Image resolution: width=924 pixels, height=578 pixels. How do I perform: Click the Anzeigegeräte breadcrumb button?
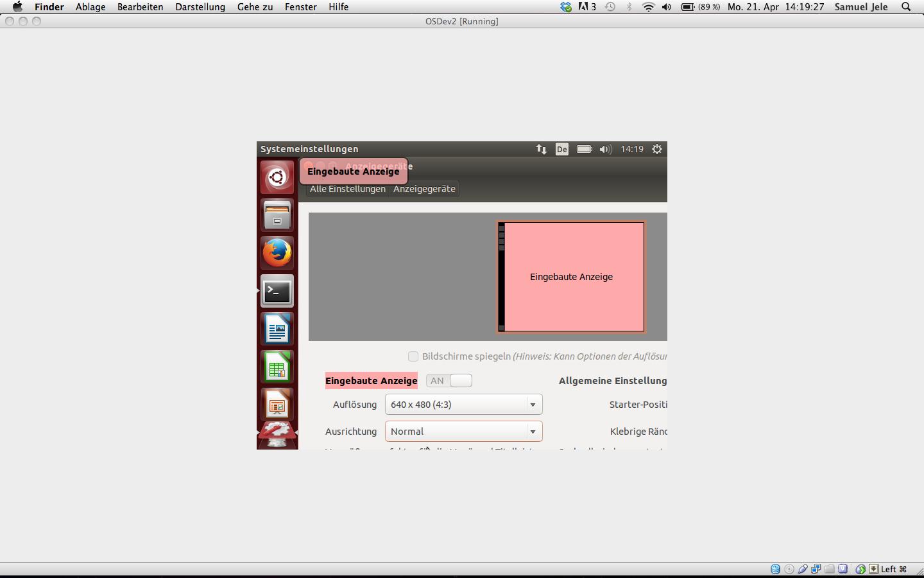(x=425, y=189)
